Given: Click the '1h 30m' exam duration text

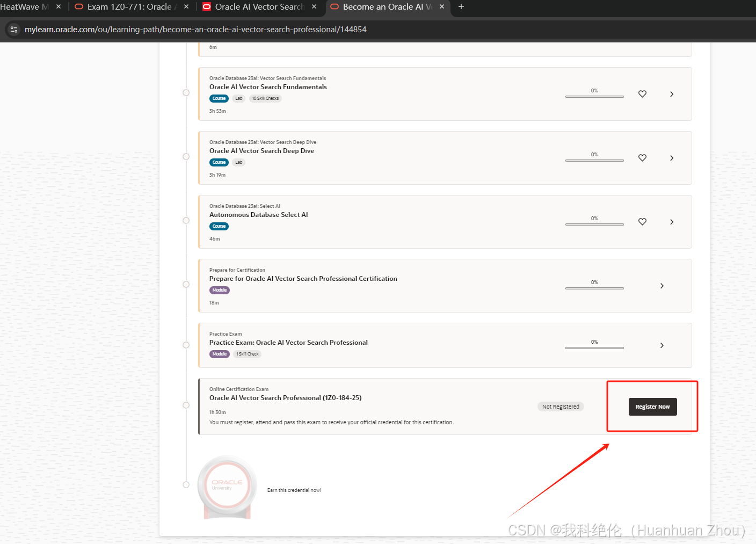Looking at the screenshot, I should (217, 412).
